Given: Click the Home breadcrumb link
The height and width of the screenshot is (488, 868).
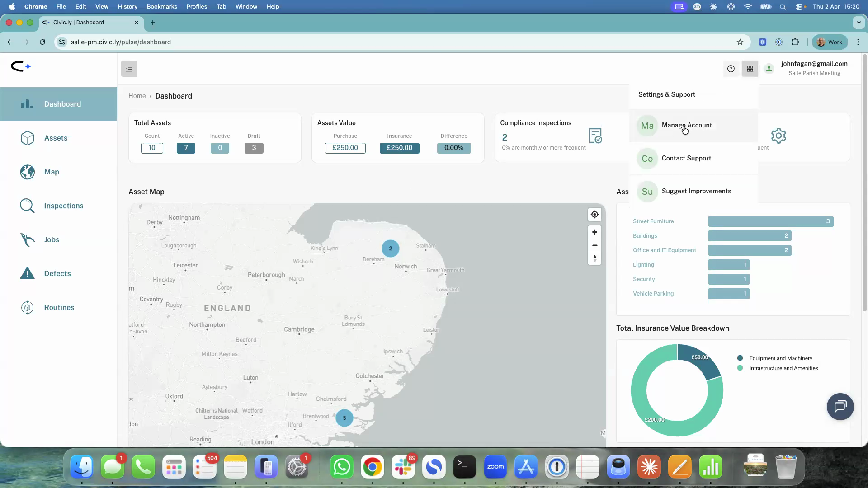Looking at the screenshot, I should point(137,96).
